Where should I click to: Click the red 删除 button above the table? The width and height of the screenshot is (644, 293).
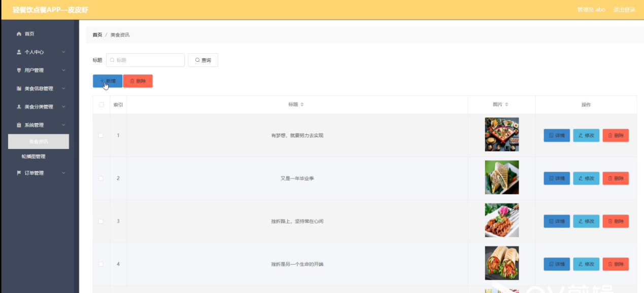(138, 81)
